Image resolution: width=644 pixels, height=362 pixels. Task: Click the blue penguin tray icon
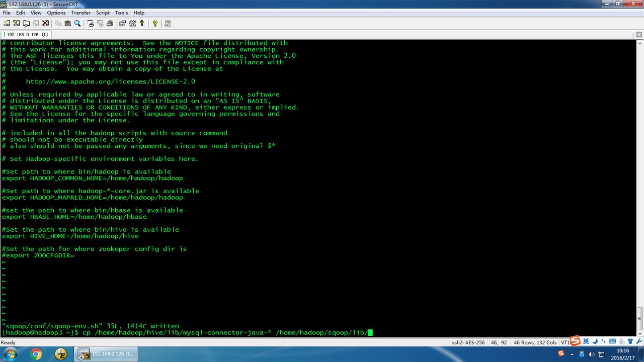pyautogui.click(x=582, y=354)
